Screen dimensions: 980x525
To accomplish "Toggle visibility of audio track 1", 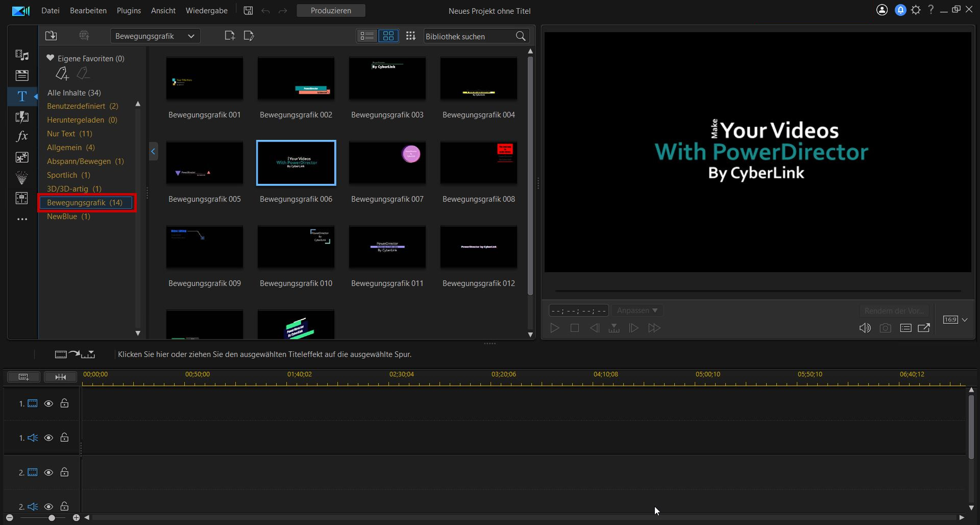I will coord(48,438).
